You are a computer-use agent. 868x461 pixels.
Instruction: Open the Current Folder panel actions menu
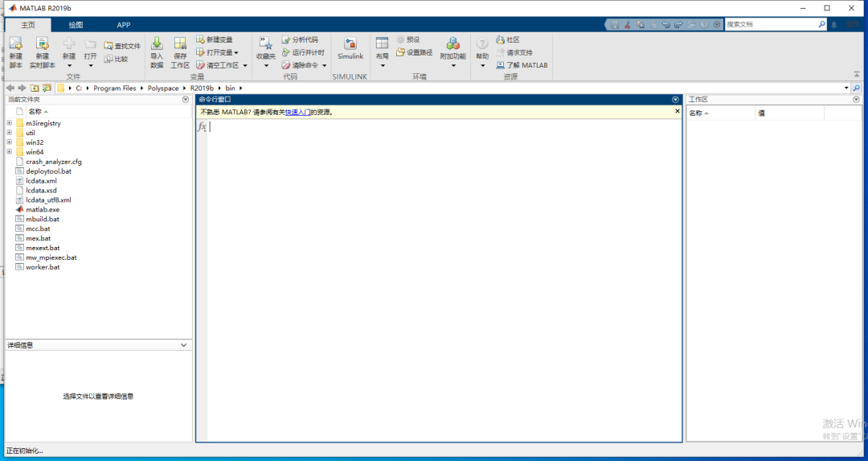pyautogui.click(x=186, y=100)
